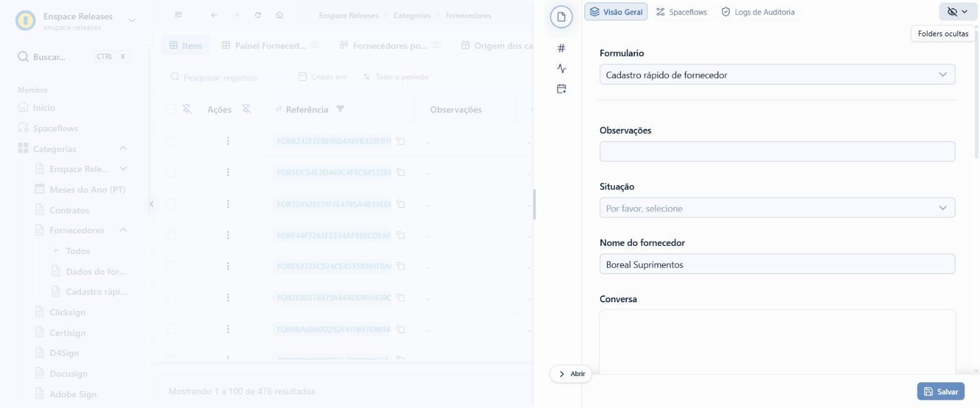This screenshot has width=980, height=408.
Task: Sort by the Referência column header
Action: coord(306,110)
